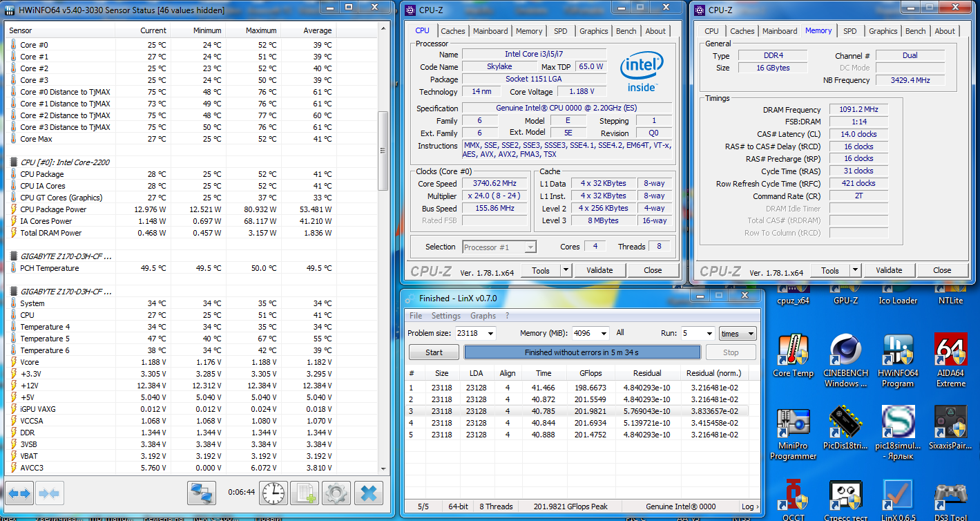Click '201.9821 GFlops Peak' in LinX status bar
The width and height of the screenshot is (980, 521).
tap(570, 506)
